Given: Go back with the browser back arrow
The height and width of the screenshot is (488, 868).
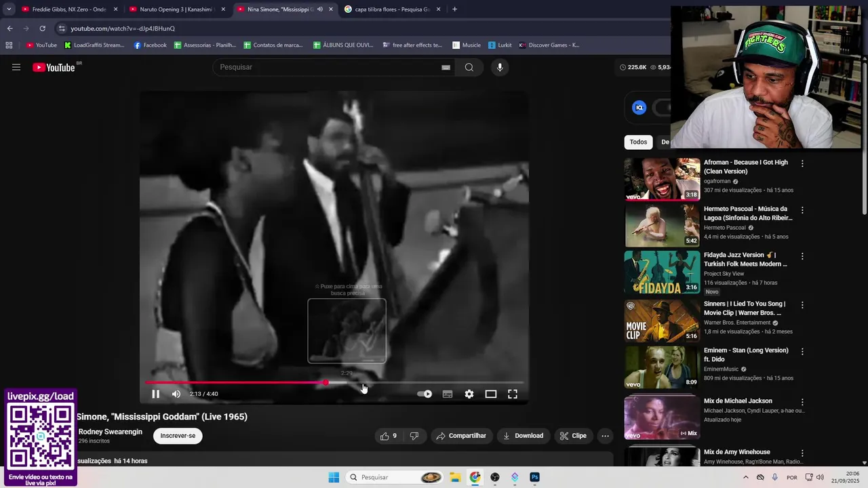Looking at the screenshot, I should pos(9,28).
